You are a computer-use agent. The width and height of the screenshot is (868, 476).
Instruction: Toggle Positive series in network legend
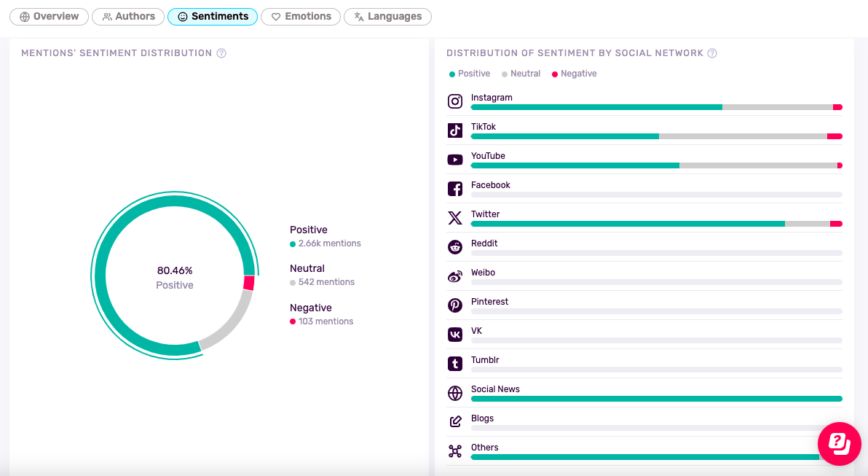point(470,74)
